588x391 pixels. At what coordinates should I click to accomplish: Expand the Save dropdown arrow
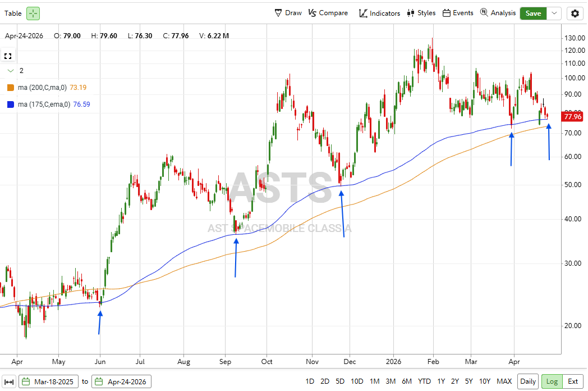click(x=554, y=13)
